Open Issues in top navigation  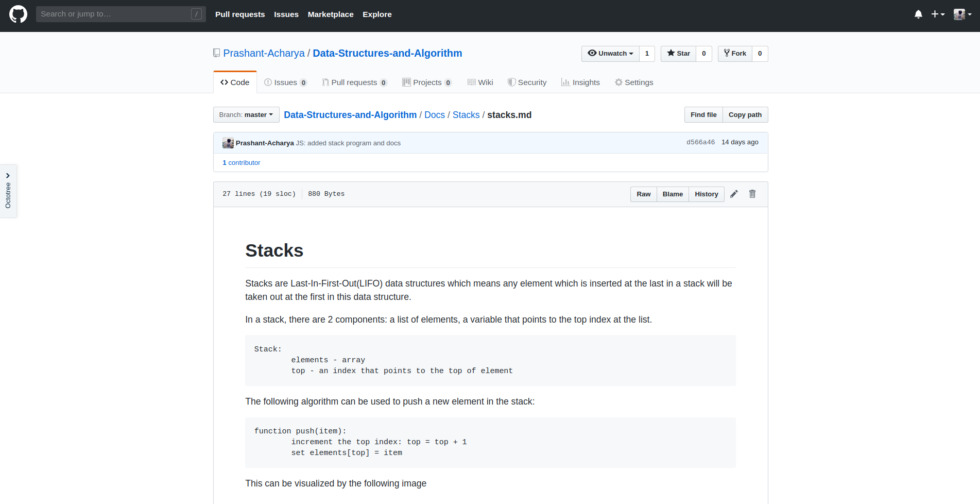[x=286, y=14]
